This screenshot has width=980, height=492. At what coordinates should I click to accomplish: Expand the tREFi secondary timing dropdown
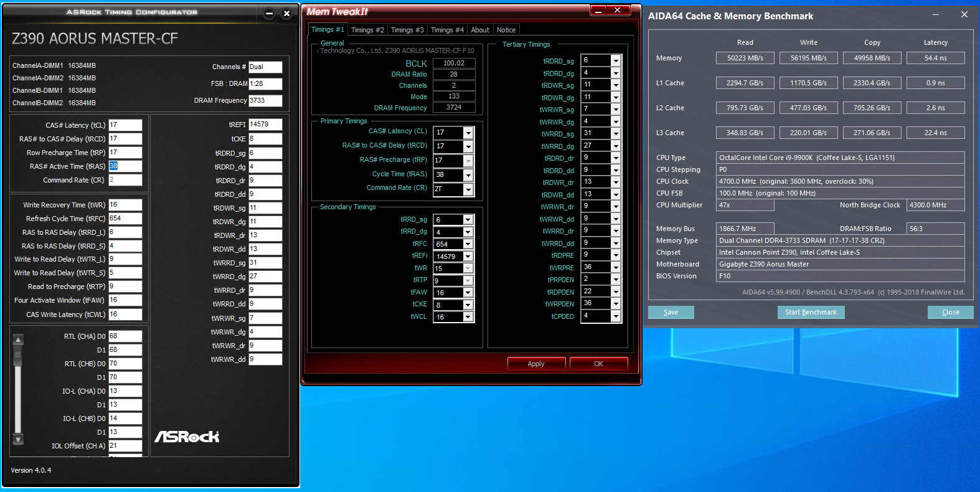coord(468,257)
